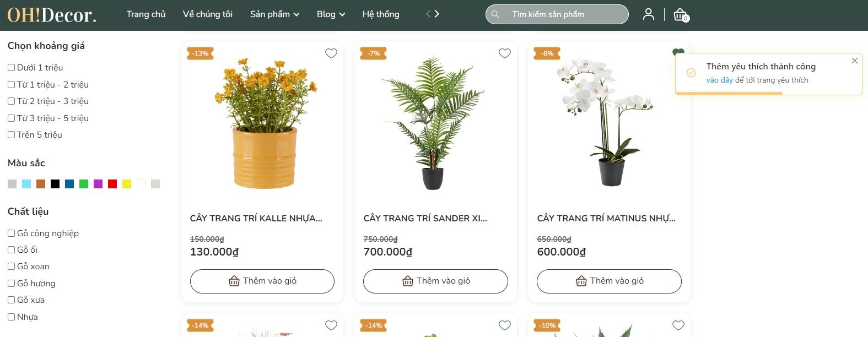
Task: Open the shopping cart icon
Action: coord(681,15)
